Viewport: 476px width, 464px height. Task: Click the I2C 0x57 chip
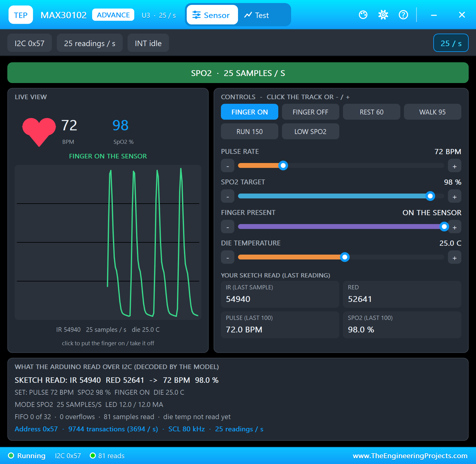(x=30, y=43)
